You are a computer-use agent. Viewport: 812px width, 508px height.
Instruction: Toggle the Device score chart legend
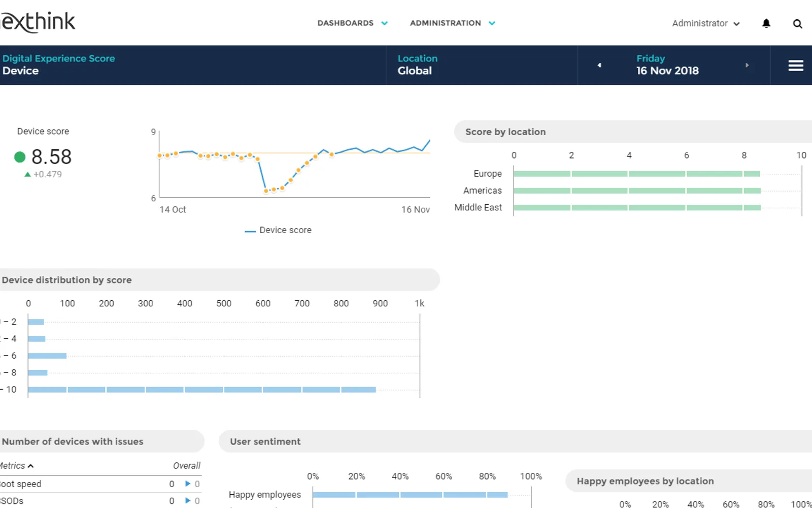pyautogui.click(x=278, y=230)
